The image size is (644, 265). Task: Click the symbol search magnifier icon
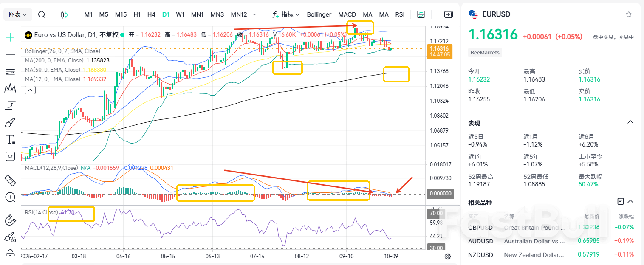(x=42, y=14)
